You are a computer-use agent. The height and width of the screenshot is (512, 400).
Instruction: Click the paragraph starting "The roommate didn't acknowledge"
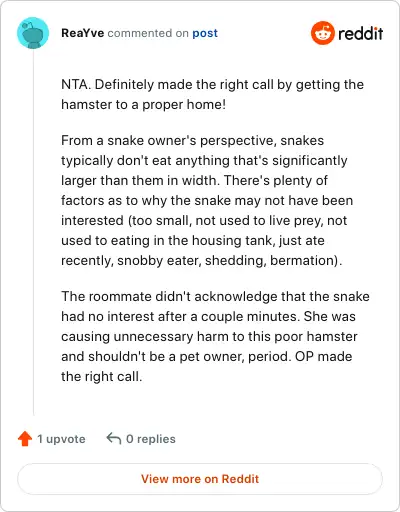pos(215,336)
